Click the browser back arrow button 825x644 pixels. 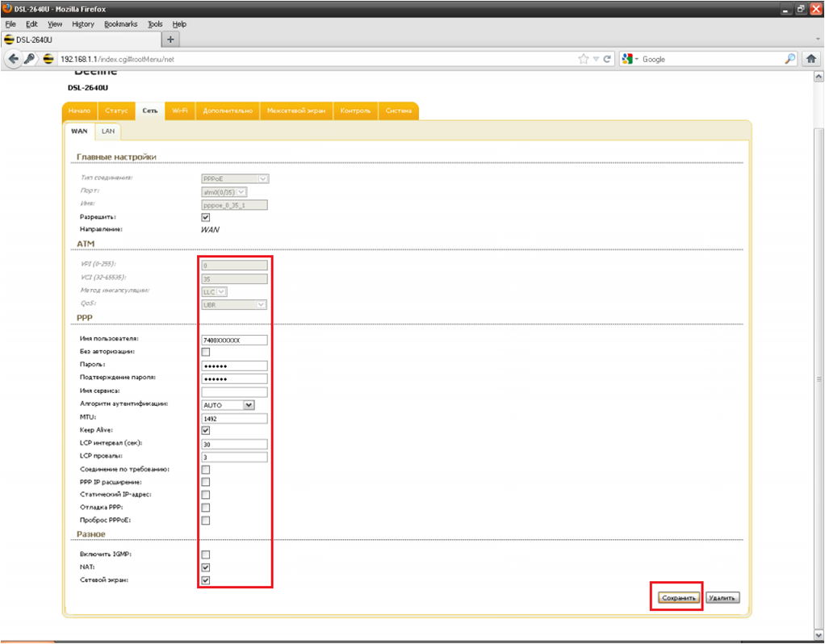(x=13, y=59)
